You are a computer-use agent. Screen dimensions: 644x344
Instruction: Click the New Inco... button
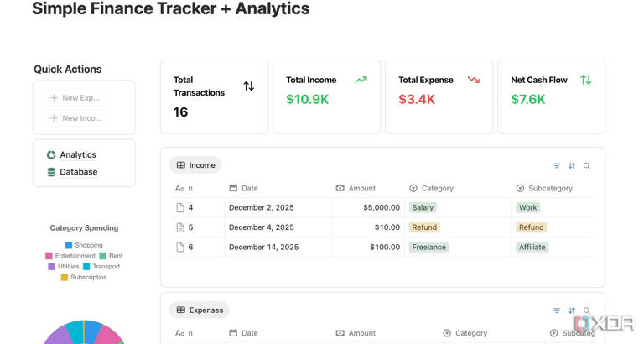click(76, 118)
